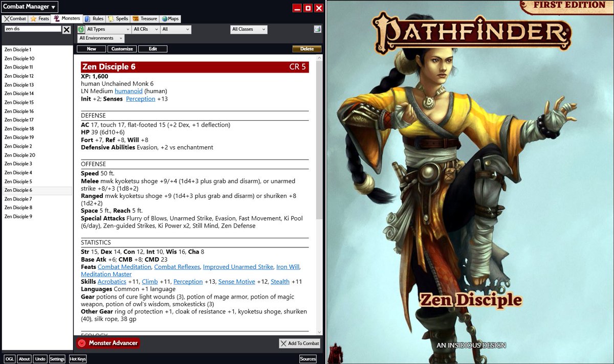Click the OGL button

(10, 359)
